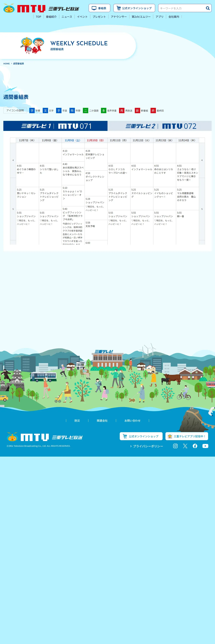Click HOME breadcrumb link

7,64
